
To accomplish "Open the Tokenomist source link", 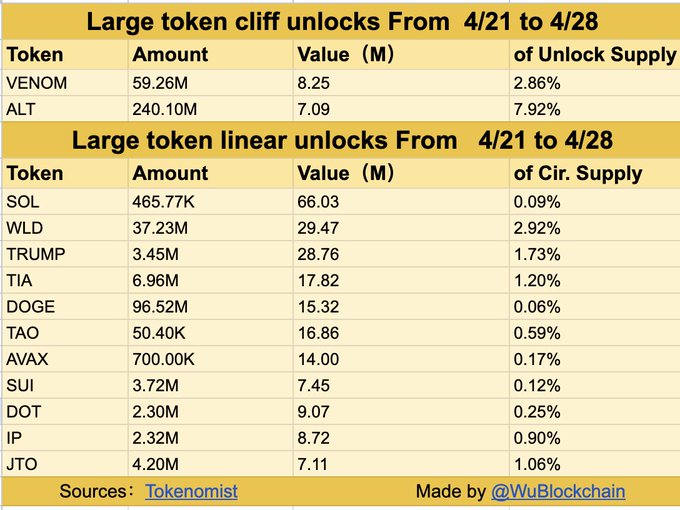I will 191,491.
